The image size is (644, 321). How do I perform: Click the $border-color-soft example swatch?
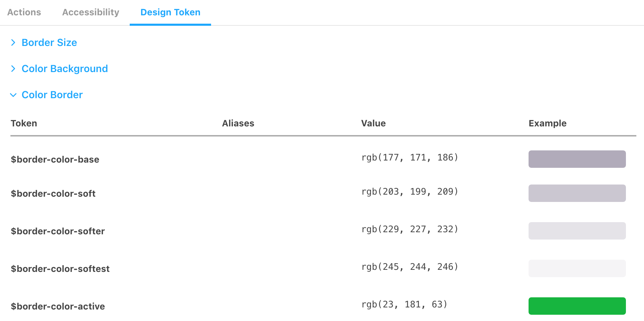point(577,193)
